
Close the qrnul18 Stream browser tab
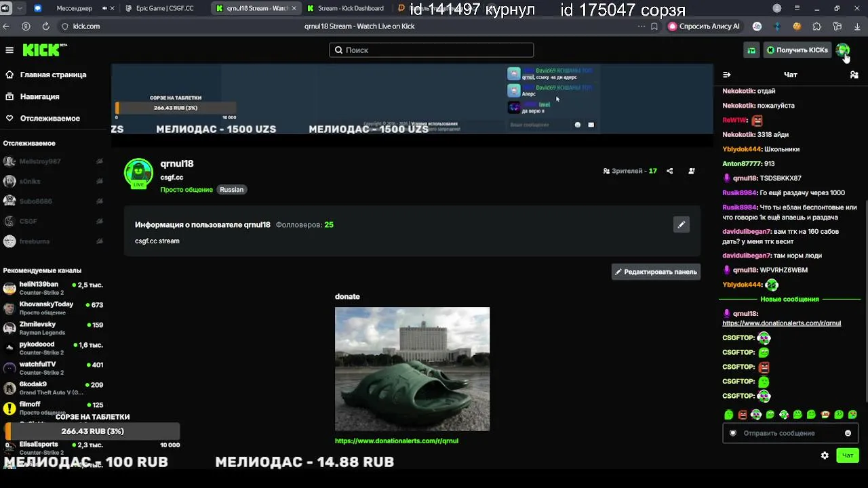click(294, 8)
